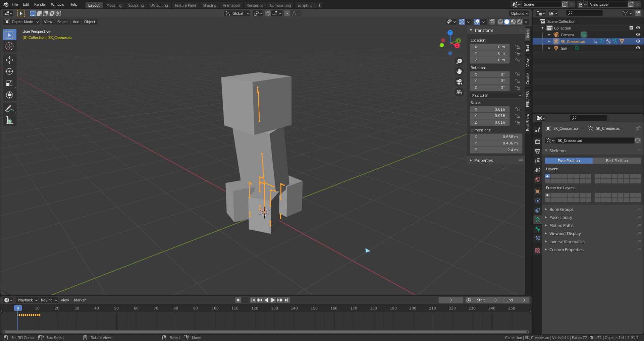Pick the Measure tool

tap(9, 120)
